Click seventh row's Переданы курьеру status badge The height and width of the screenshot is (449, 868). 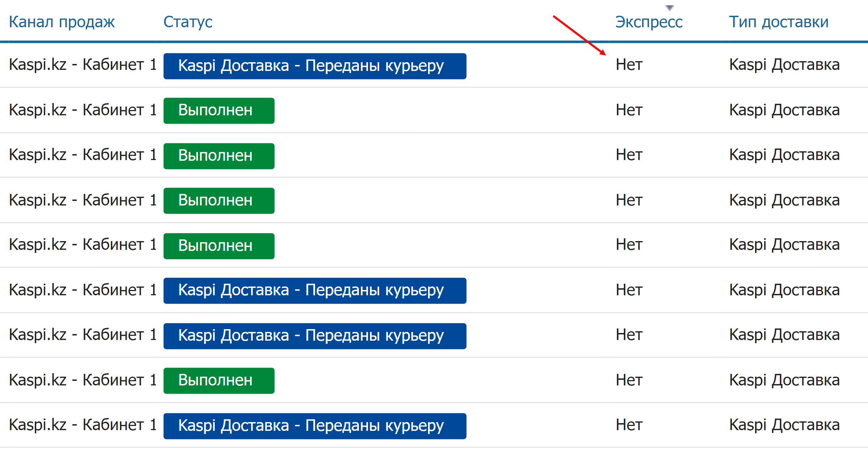pos(314,336)
